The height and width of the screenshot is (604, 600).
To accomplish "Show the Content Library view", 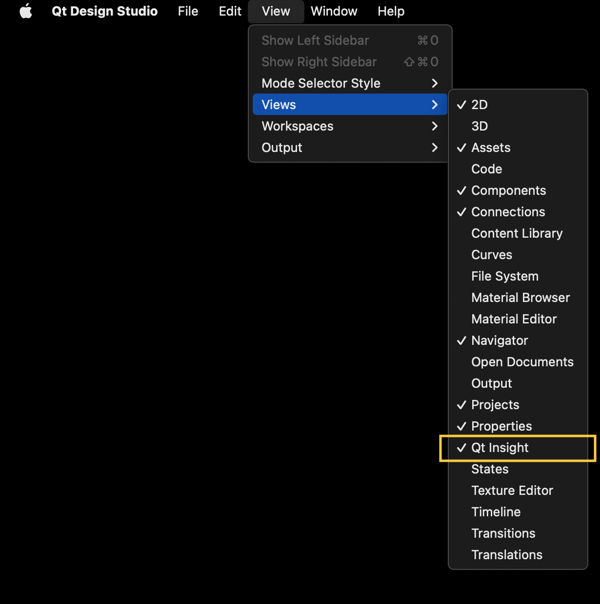I will (x=516, y=233).
